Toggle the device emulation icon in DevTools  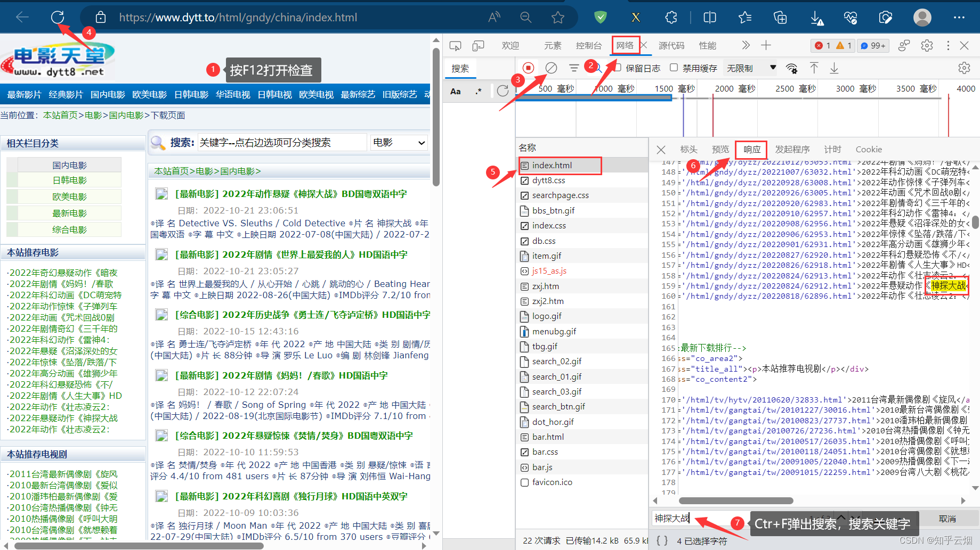[478, 46]
